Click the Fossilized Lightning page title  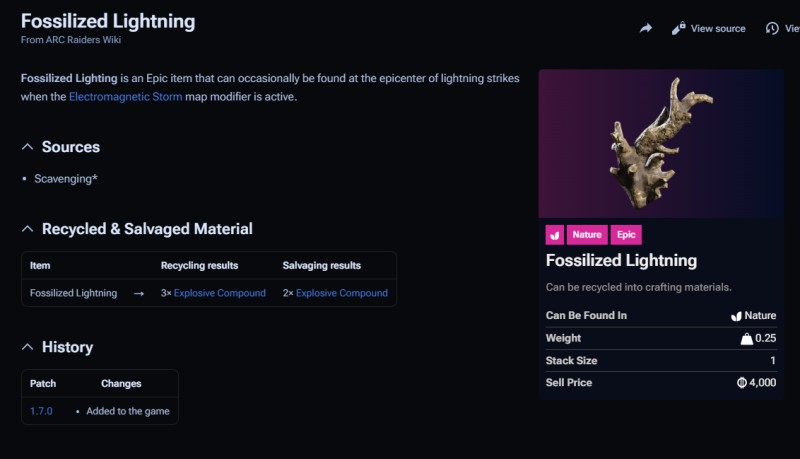(x=108, y=21)
